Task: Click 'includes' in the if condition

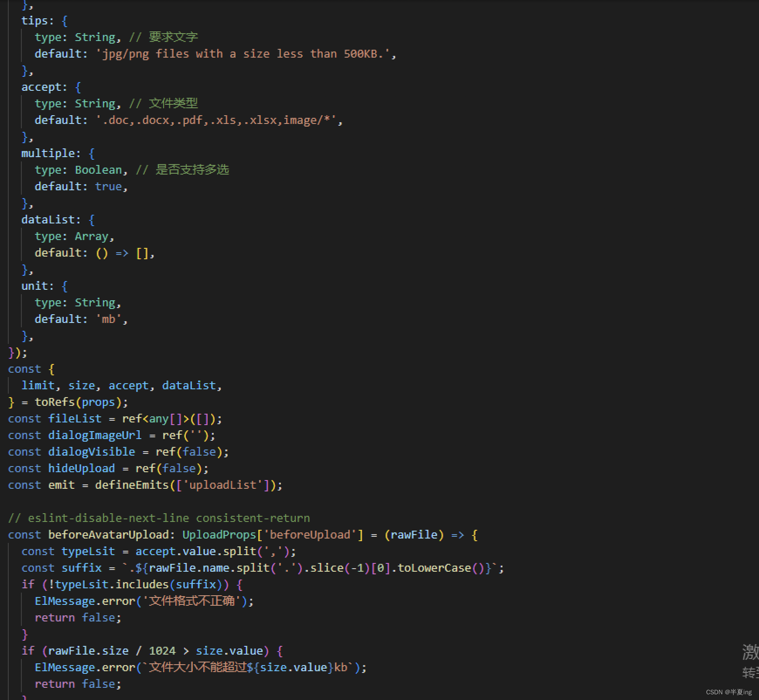Action: coord(142,584)
